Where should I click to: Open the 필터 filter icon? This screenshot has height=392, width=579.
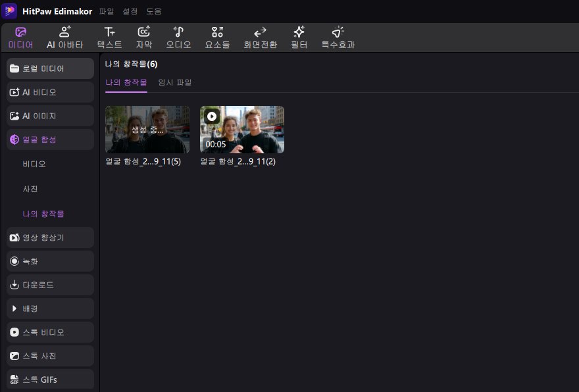[x=299, y=32]
